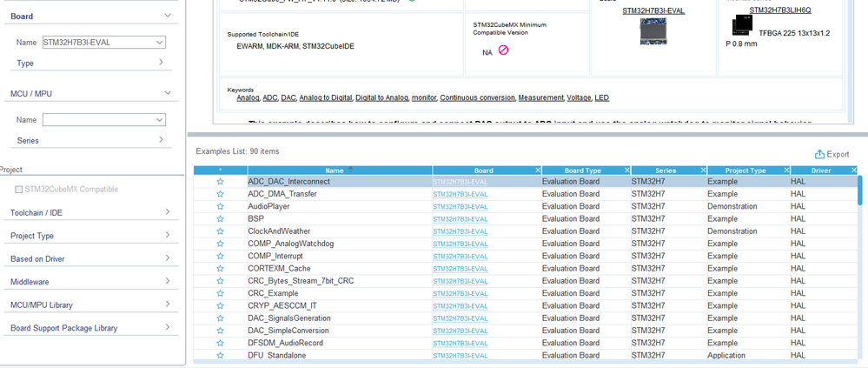
Task: Clear the Board Type column filter
Action: [626, 171]
